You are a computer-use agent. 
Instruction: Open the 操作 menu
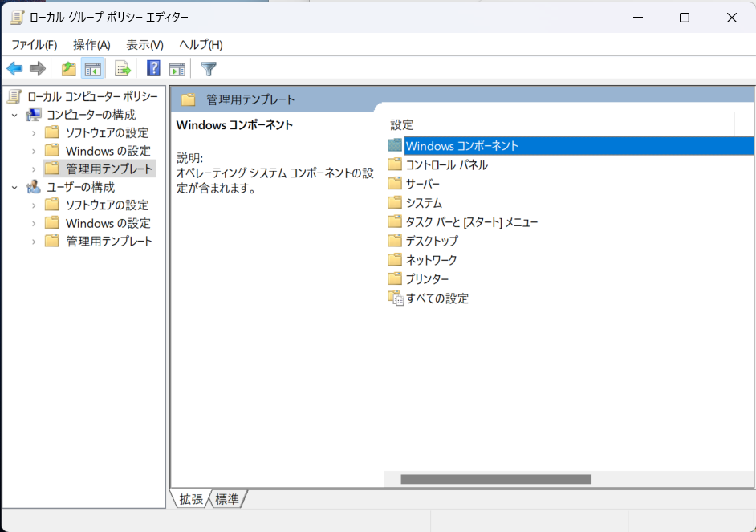pos(91,45)
